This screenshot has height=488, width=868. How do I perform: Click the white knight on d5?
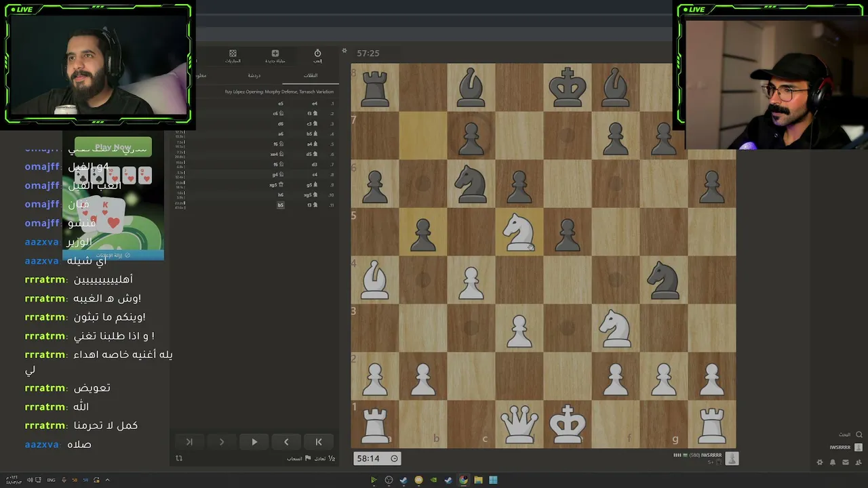tap(519, 232)
